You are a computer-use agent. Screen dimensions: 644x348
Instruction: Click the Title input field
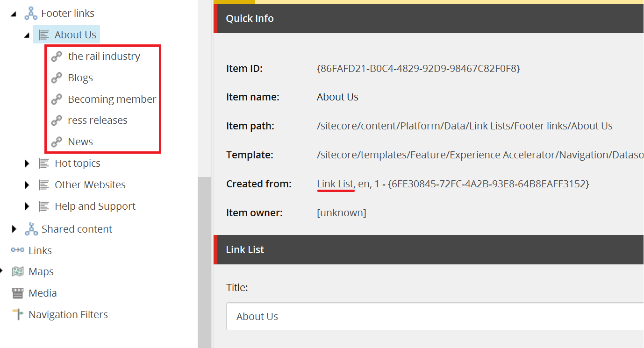pyautogui.click(x=435, y=316)
